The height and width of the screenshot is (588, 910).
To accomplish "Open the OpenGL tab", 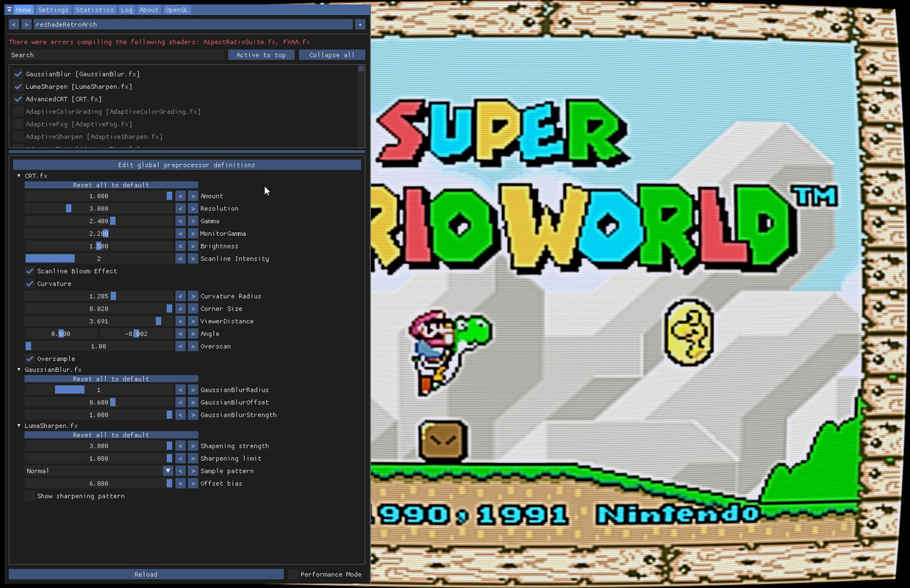I will [176, 10].
